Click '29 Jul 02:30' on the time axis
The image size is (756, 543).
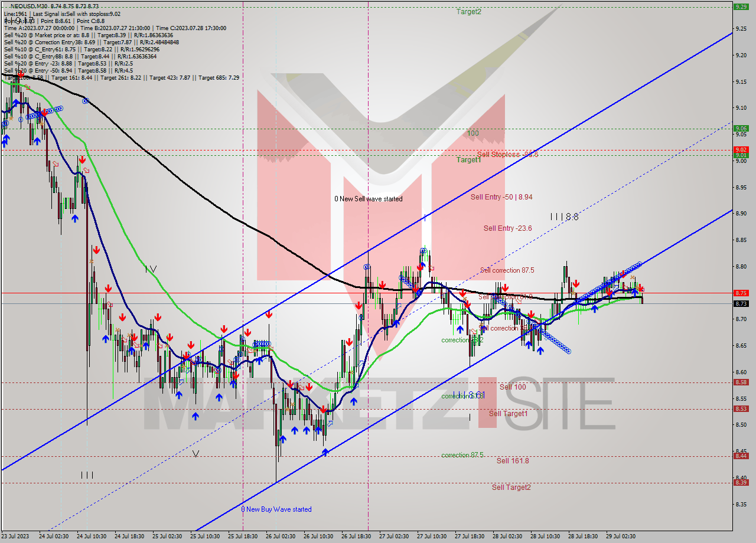620,537
